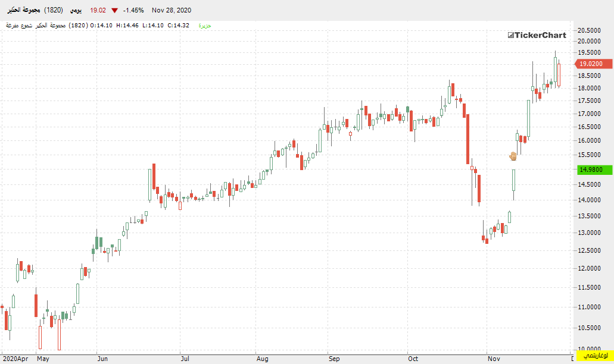Click the Nov 28, 2020 date text
The width and height of the screenshot is (614, 364).
172,10
